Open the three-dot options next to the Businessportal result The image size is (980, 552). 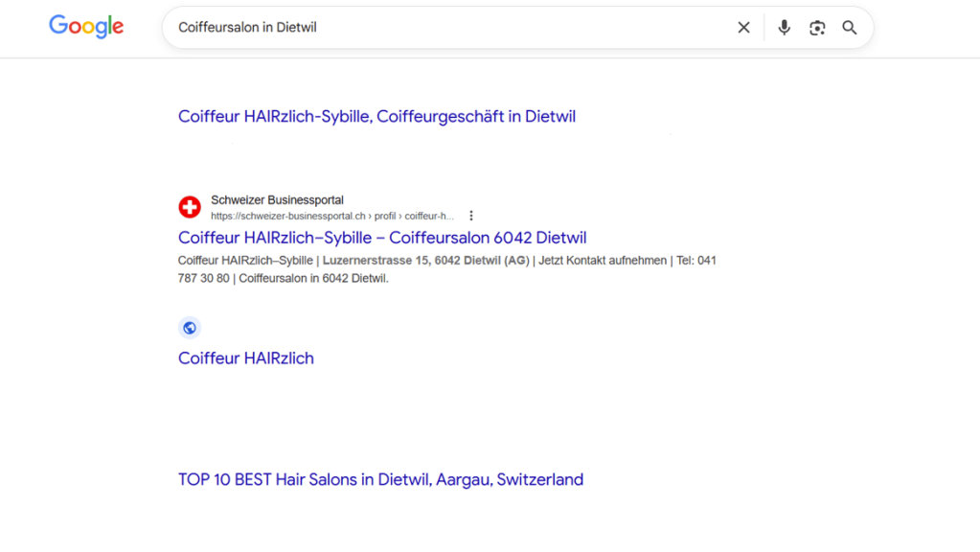point(470,217)
